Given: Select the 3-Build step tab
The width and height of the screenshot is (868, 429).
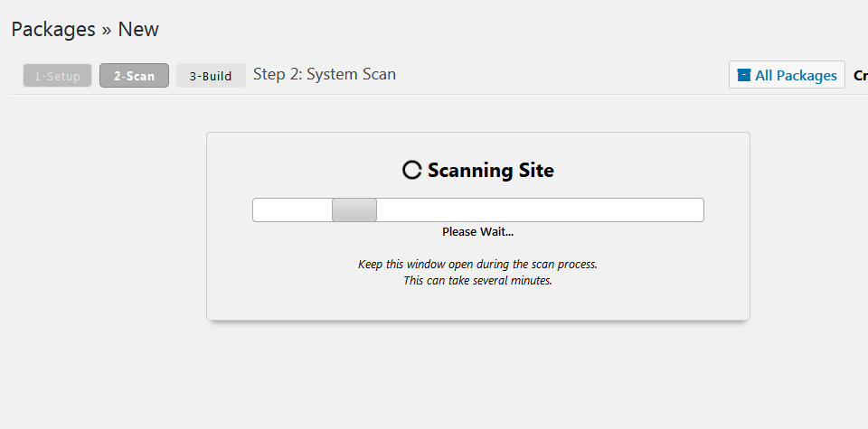Looking at the screenshot, I should 211,76.
